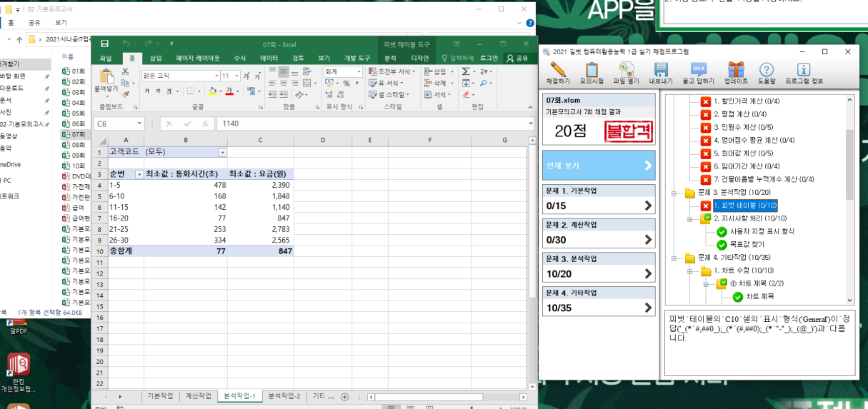Click the 전체 보기 button
Viewport: 868px width, 409px height.
pos(598,165)
